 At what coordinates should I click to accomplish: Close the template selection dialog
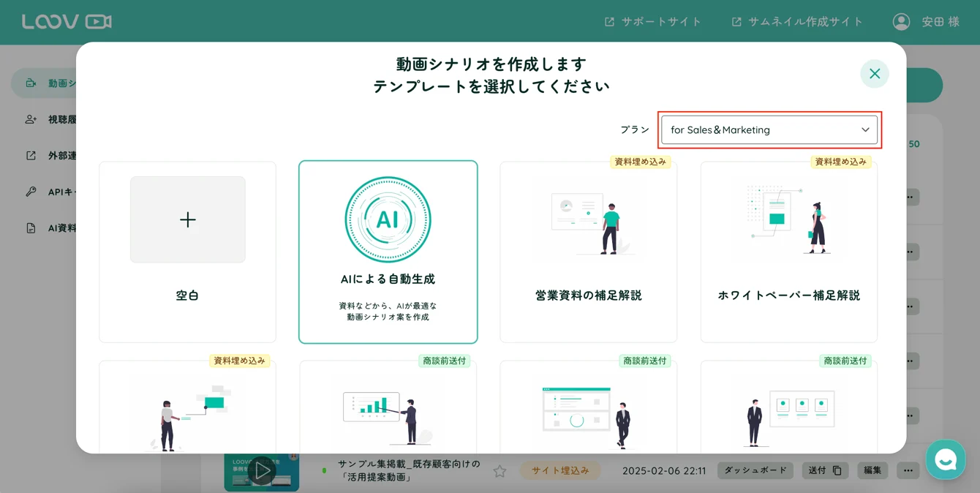[874, 74]
